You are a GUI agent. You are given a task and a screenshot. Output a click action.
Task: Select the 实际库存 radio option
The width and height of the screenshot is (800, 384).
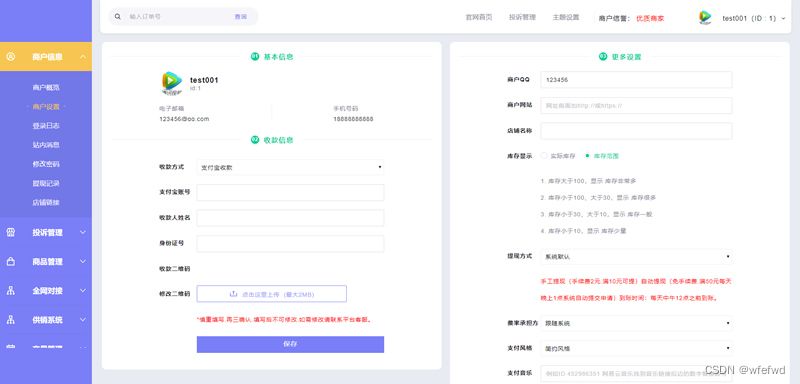click(544, 156)
